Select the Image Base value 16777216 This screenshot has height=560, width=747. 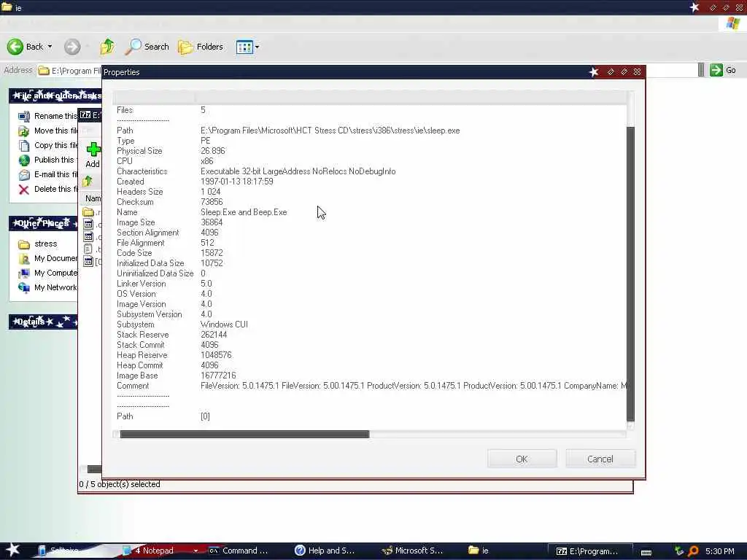(218, 376)
